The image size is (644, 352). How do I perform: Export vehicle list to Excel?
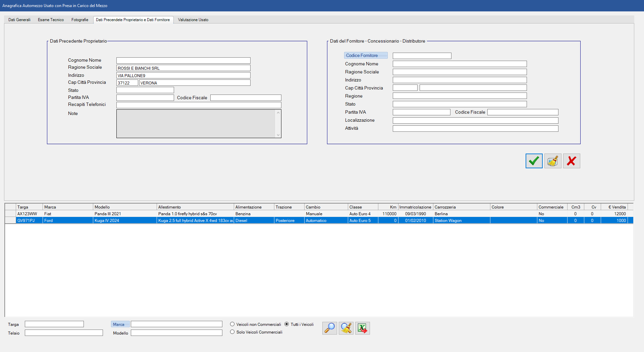tap(363, 328)
